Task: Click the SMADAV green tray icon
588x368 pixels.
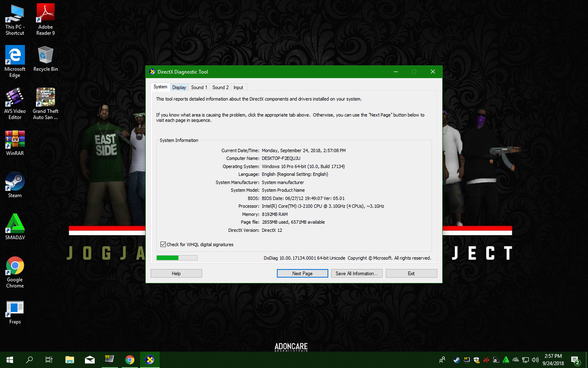Action: point(506,360)
